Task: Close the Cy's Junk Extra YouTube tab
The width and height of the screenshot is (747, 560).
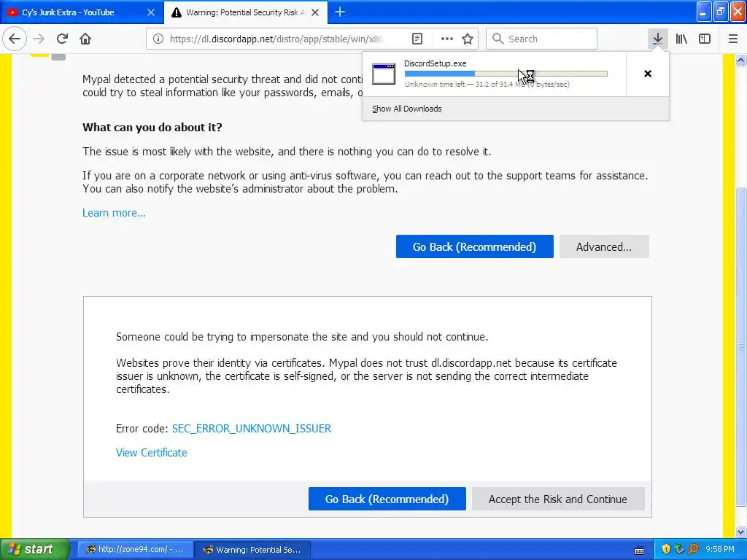Action: click(150, 12)
